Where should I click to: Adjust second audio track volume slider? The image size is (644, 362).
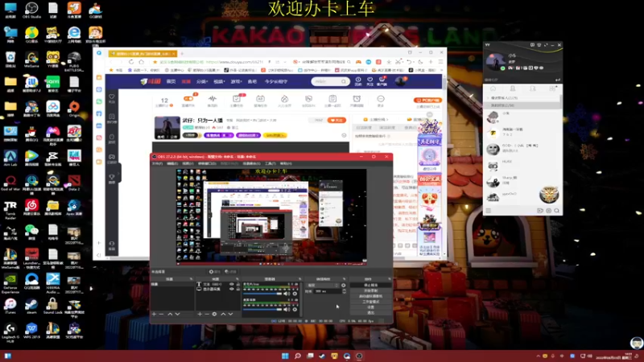tap(262, 309)
